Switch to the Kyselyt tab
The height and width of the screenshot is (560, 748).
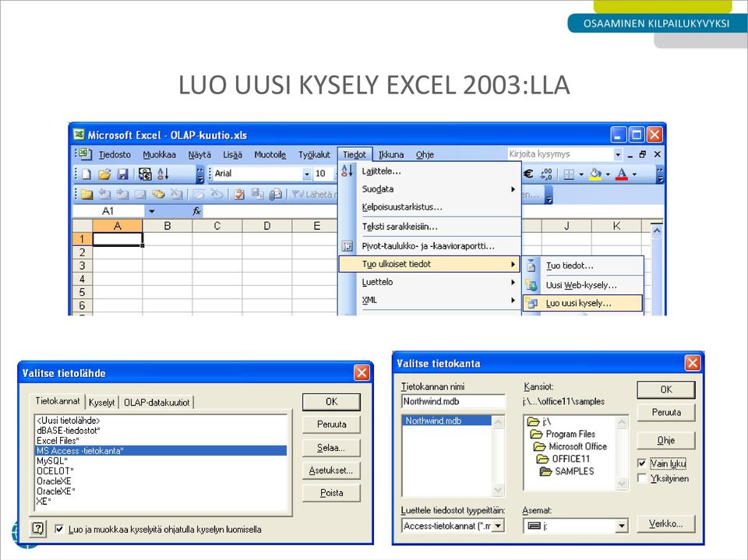tap(101, 402)
